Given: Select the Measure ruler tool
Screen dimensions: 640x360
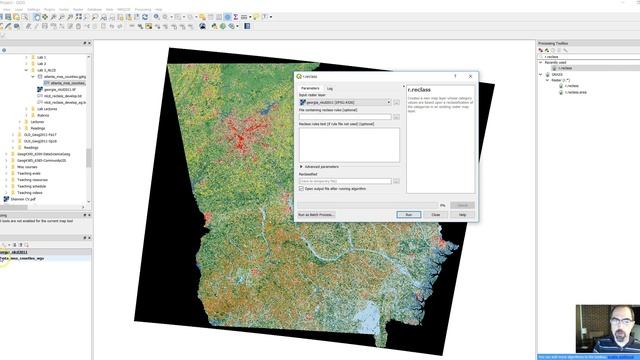Looking at the screenshot, I should (x=244, y=17).
